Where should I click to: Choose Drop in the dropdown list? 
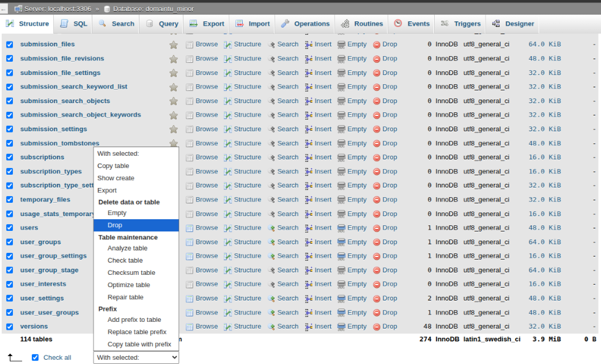[x=136, y=225]
